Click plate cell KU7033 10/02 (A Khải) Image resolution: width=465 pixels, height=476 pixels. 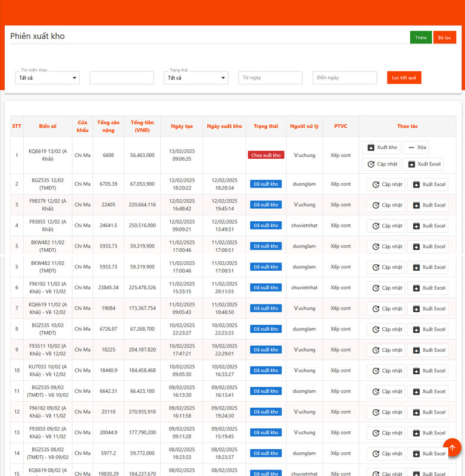[48, 370]
